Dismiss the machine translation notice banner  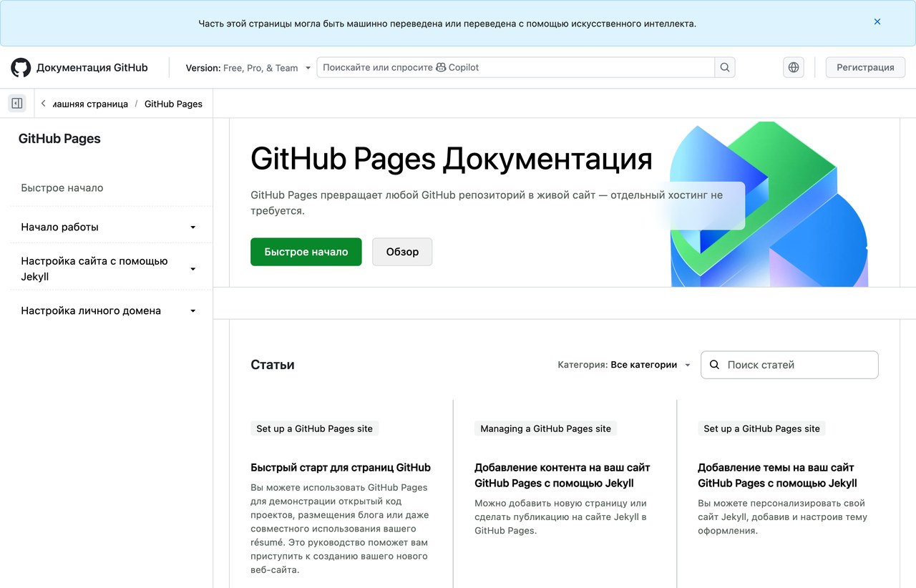click(x=877, y=22)
